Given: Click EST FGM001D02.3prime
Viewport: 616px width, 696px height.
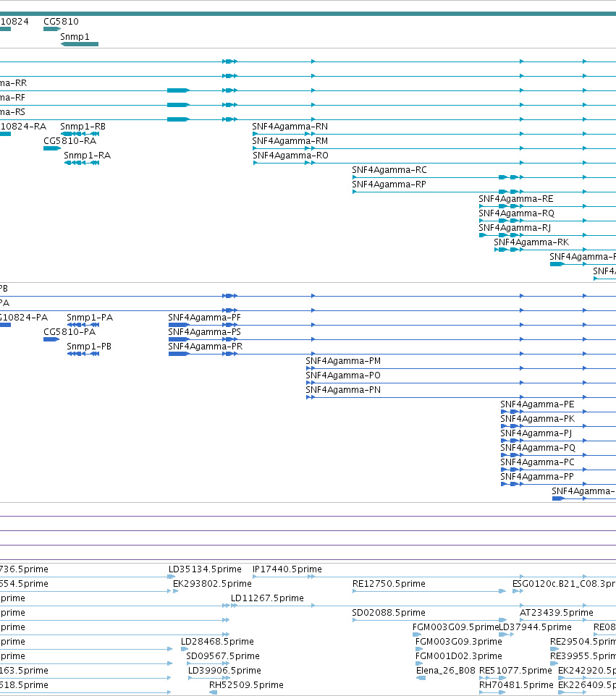Looking at the screenshot, I should click(458, 655).
